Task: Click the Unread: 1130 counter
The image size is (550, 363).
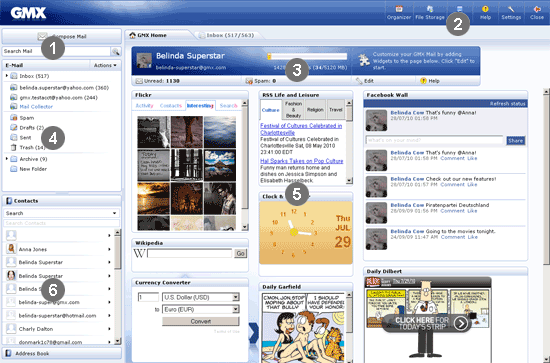Action: coord(157,81)
